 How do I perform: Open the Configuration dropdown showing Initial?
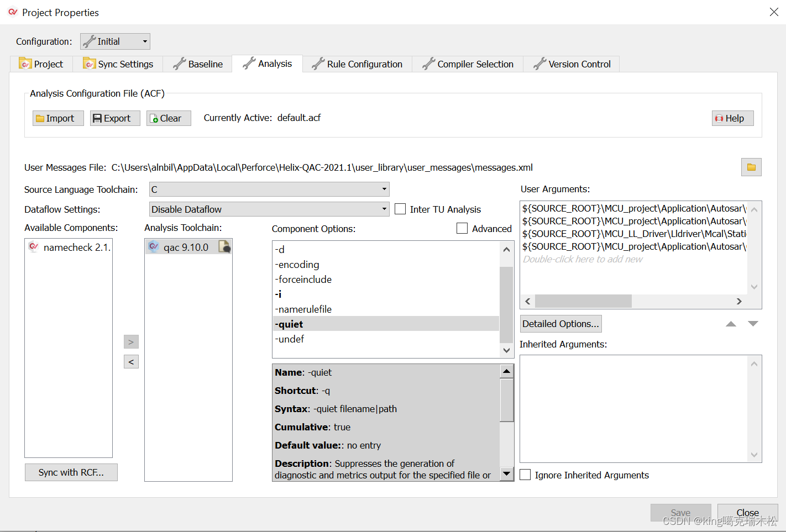tap(115, 41)
